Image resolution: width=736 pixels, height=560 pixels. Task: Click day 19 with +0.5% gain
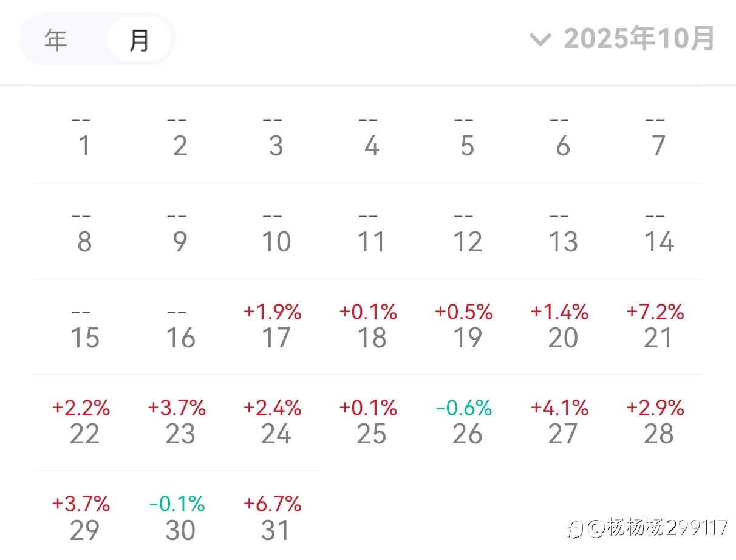pyautogui.click(x=466, y=328)
